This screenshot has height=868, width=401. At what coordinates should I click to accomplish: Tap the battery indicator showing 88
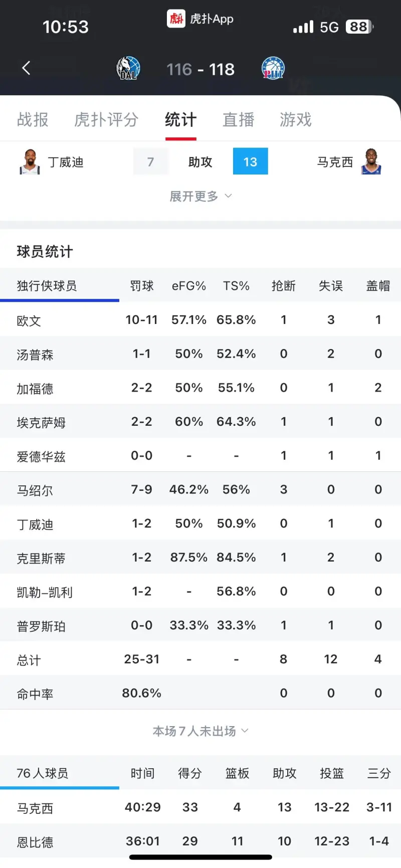[358, 27]
